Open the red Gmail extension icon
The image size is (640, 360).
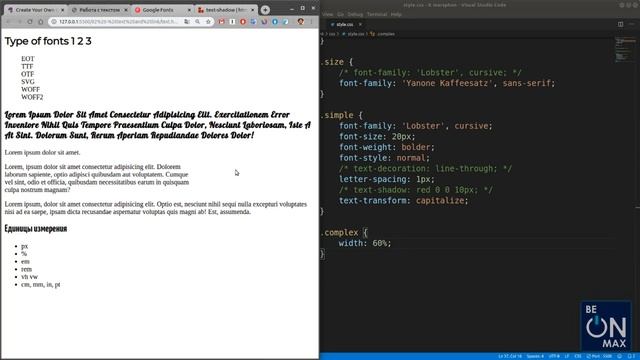click(x=222, y=22)
